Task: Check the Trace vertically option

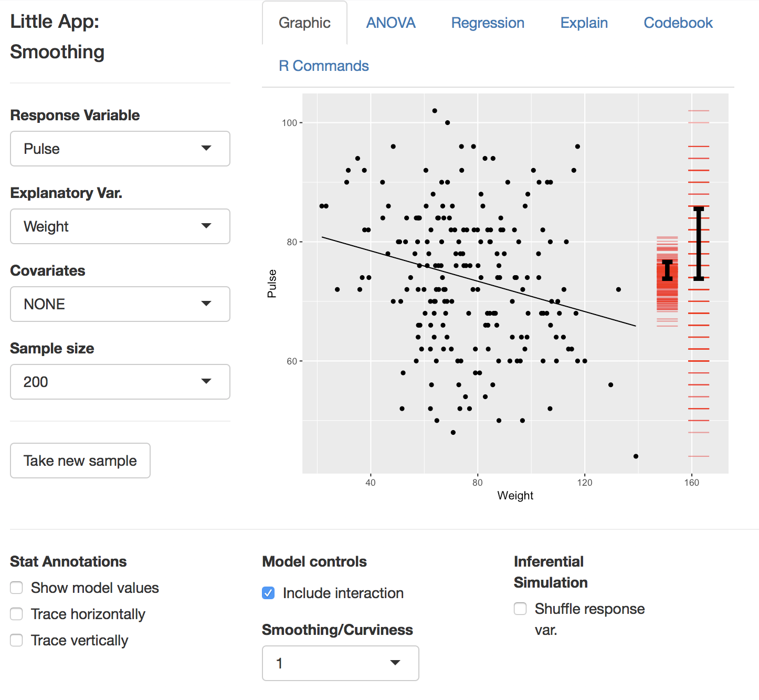Action: pos(17,640)
